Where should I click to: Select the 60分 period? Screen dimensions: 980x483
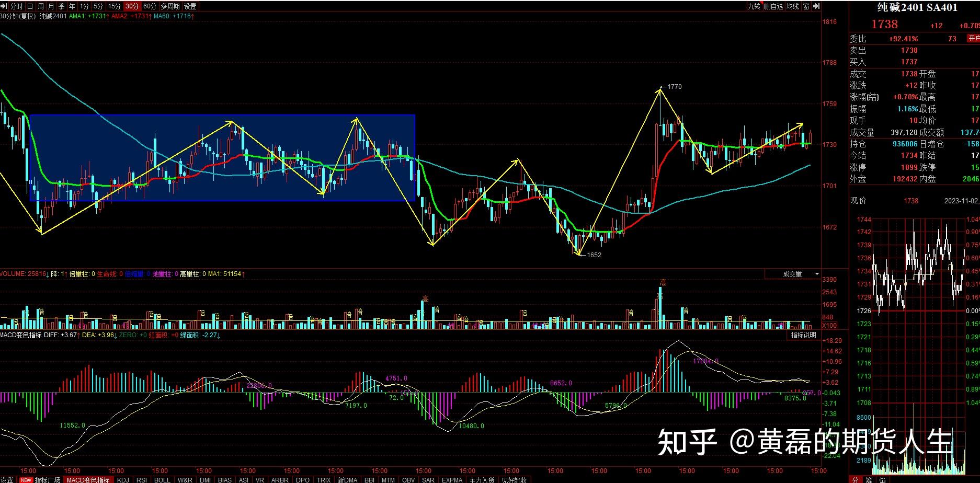coord(150,6)
